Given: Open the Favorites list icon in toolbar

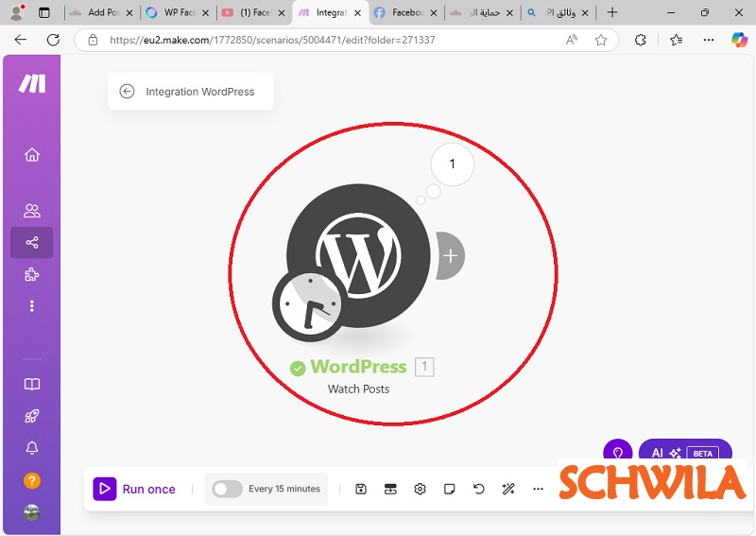Looking at the screenshot, I should point(677,40).
